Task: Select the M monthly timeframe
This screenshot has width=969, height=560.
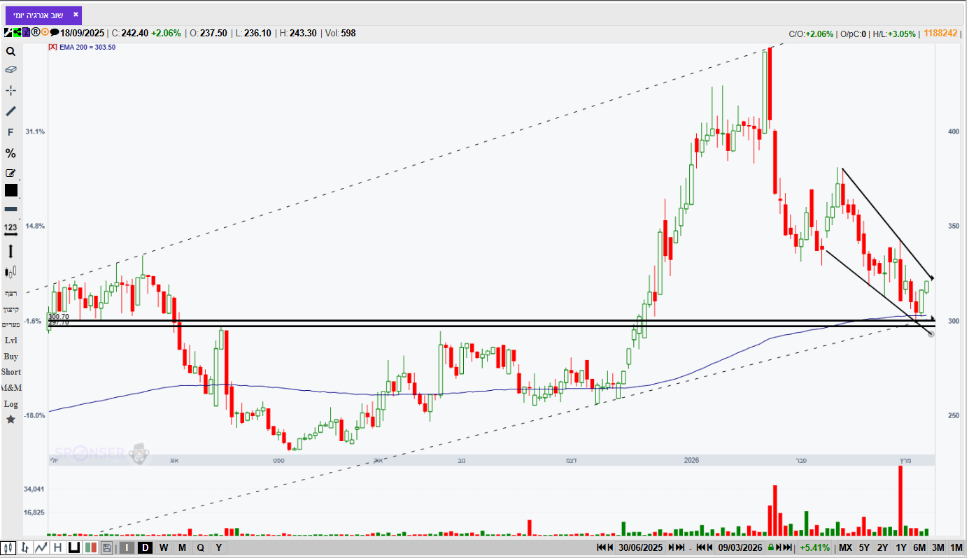Action: 182,547
